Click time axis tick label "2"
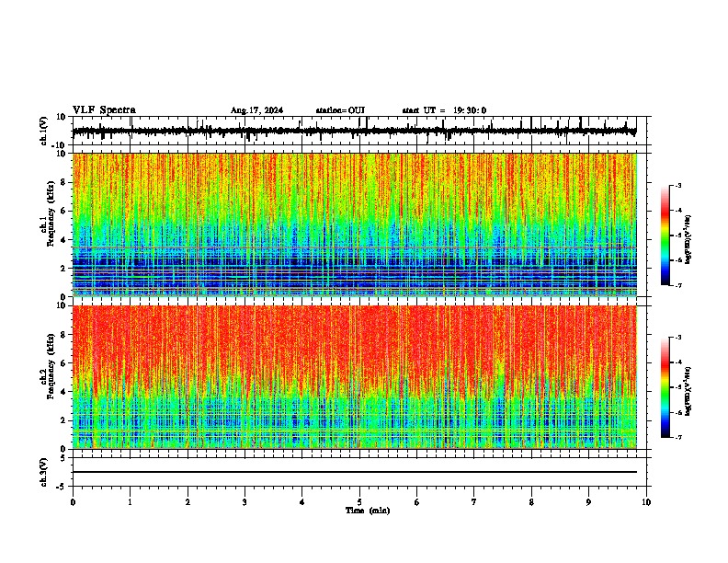Viewport: 728px width, 563px height. coord(188,502)
